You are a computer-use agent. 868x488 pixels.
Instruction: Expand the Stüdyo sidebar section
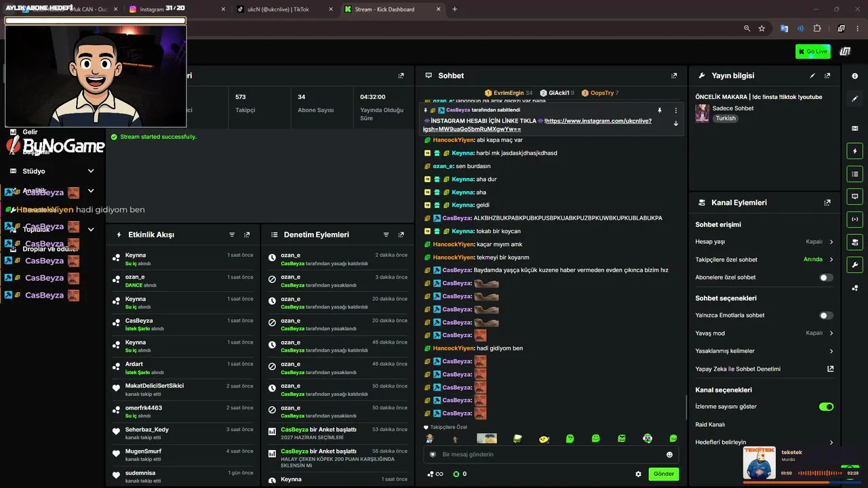tap(52, 171)
